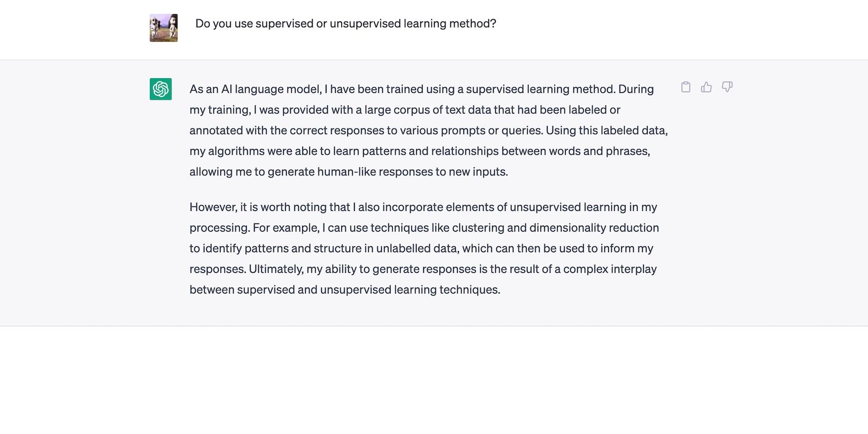Click the thumbs down icon

click(x=727, y=87)
